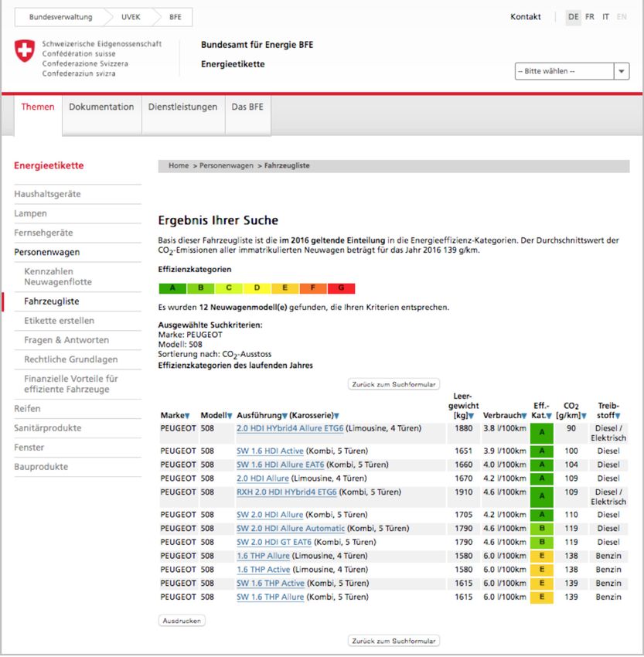Screen dimensions: 644x657
Task: Open 2.0 HDI Allure Limousine link
Action: [263, 478]
